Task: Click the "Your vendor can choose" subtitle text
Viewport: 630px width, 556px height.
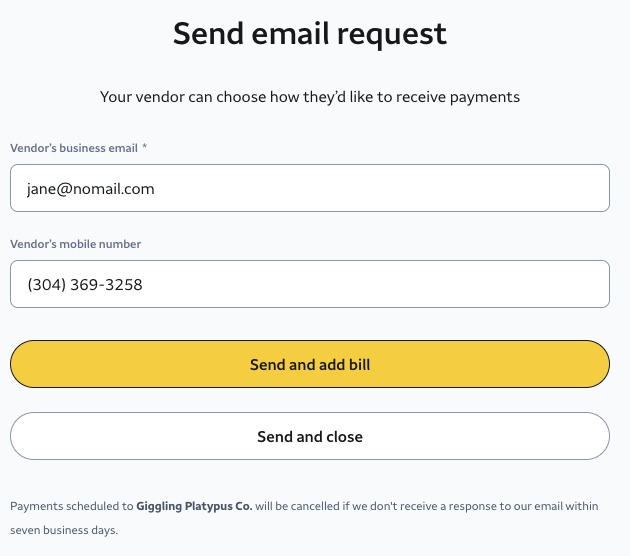Action: [x=200, y=97]
